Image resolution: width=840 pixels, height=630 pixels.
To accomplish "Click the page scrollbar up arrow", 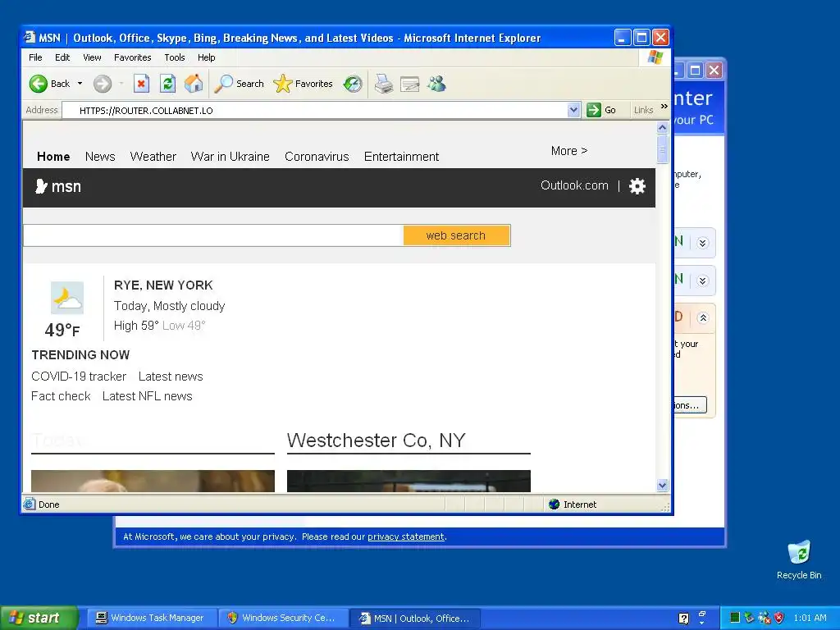I will [x=662, y=127].
